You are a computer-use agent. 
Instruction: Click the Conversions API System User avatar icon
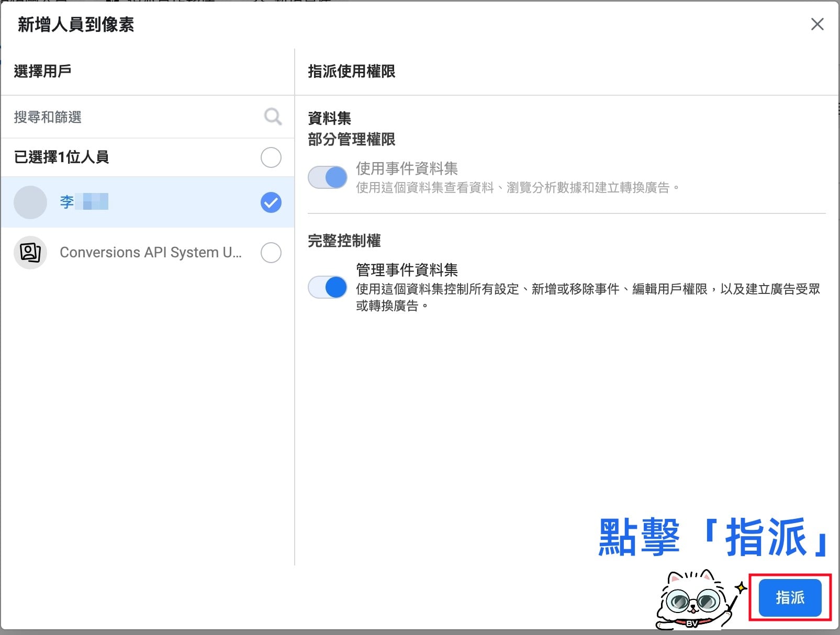(x=30, y=253)
